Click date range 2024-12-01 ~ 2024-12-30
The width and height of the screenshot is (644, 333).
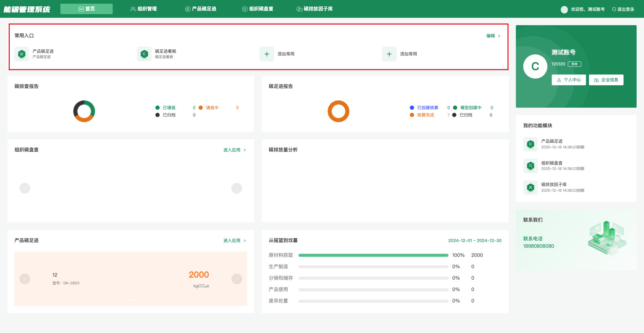[475, 241]
